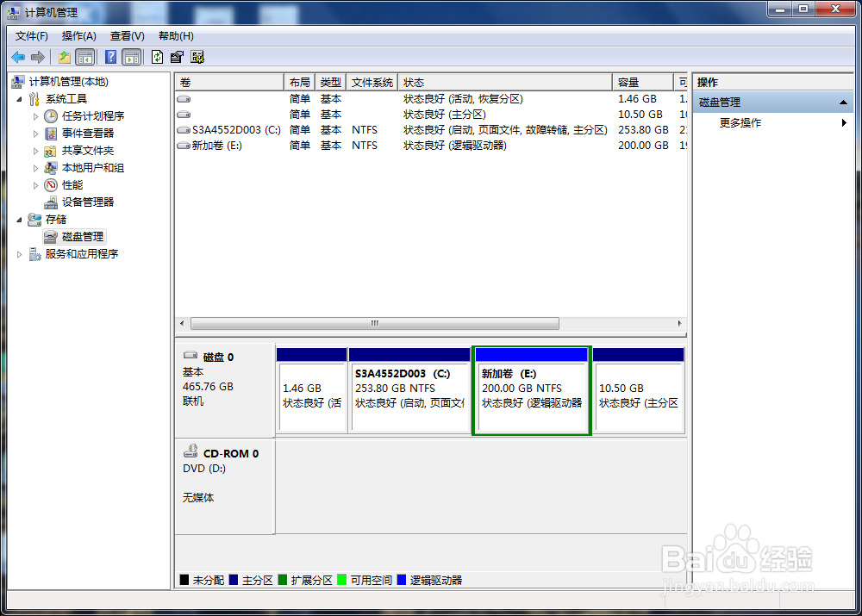Viewport: 862px width, 616px height.
Task: Click the bright green 可用空间 legend swatch
Action: [x=342, y=580]
